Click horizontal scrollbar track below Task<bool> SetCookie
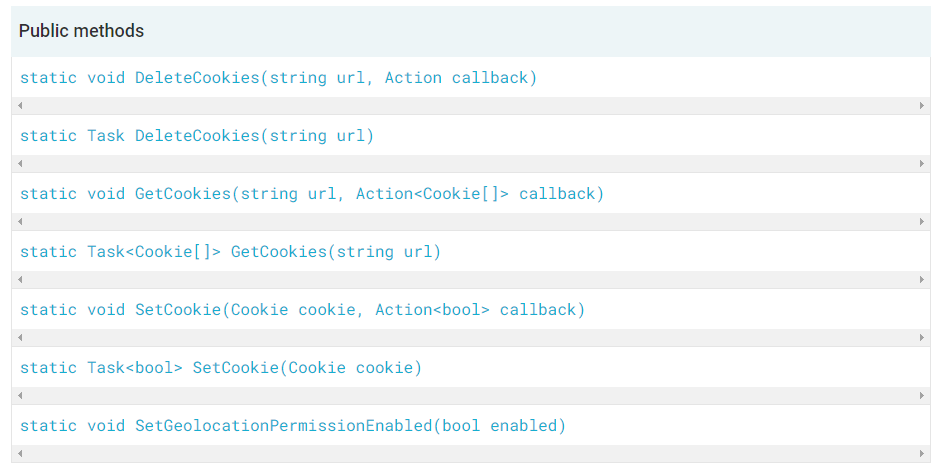The width and height of the screenshot is (941, 472). click(470, 396)
